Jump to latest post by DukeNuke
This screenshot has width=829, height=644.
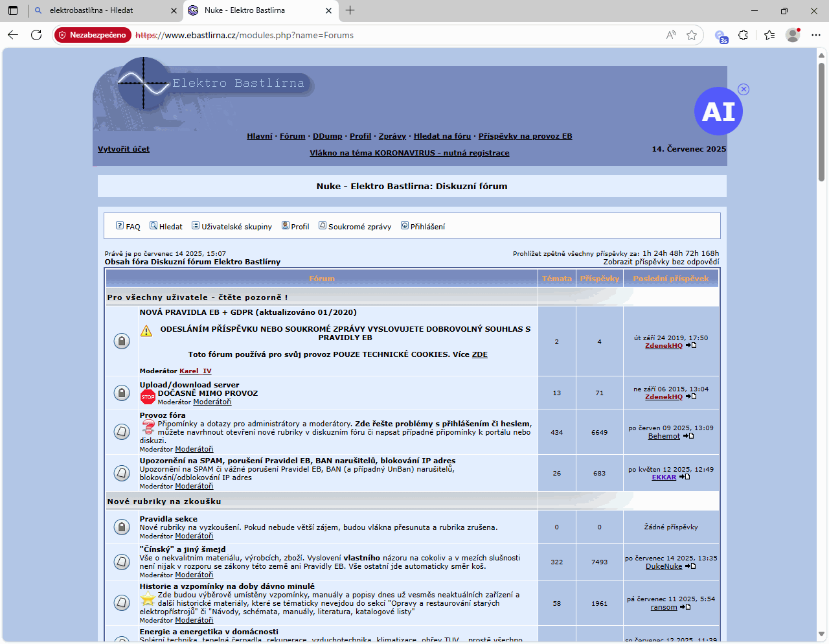tap(690, 566)
